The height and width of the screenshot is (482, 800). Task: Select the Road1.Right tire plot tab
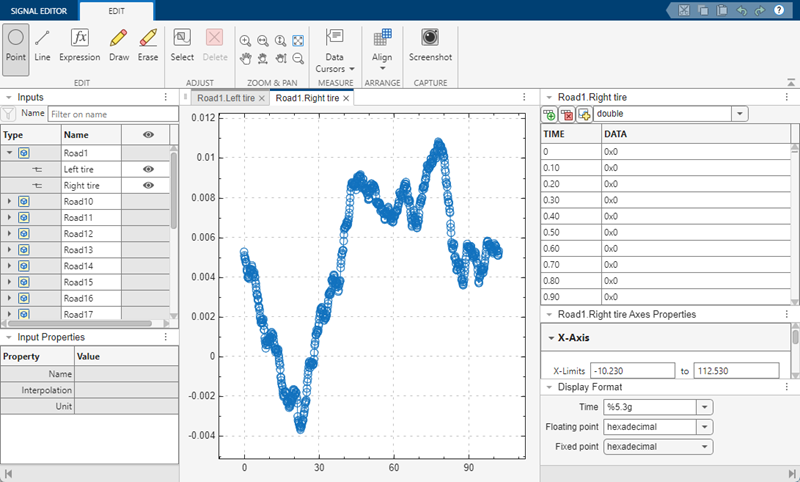click(x=307, y=98)
